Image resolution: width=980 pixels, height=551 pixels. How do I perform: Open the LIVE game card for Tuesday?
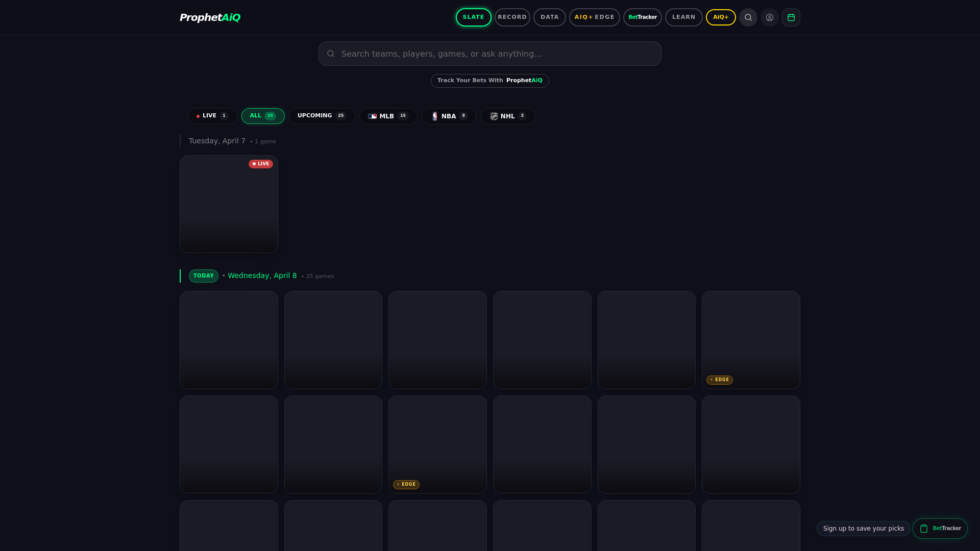[229, 204]
